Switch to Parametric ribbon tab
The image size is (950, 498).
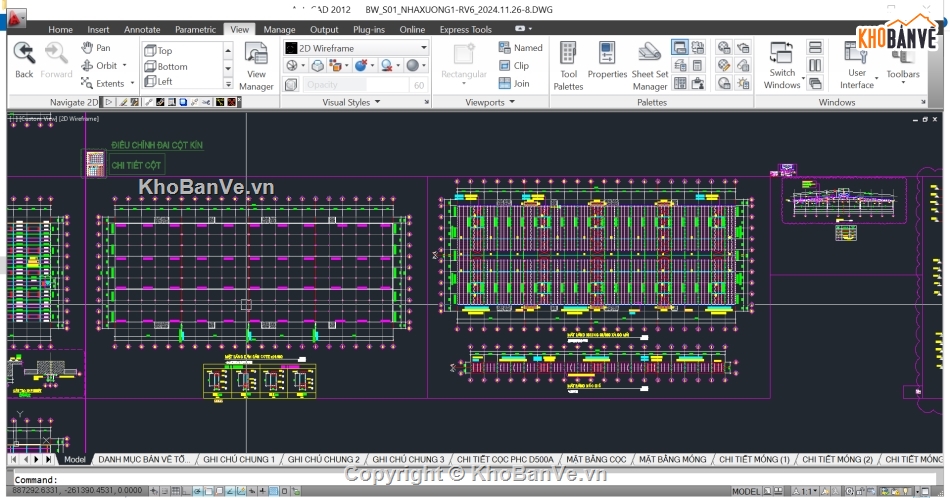(x=195, y=29)
